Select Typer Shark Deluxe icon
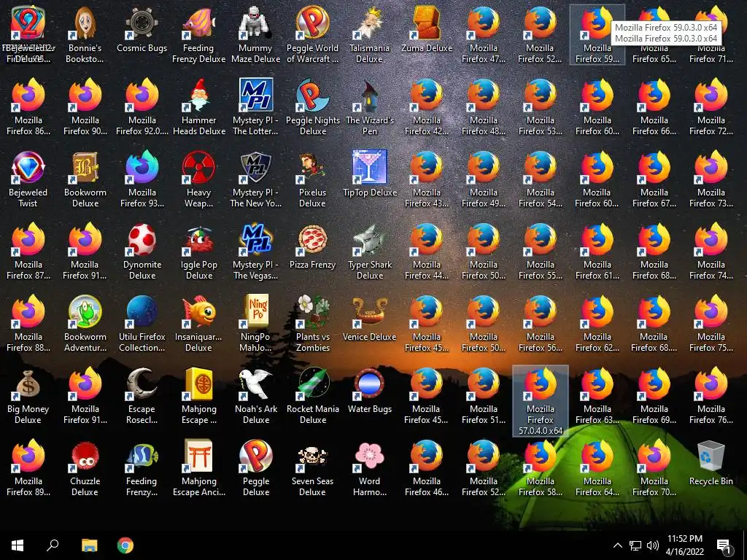The height and width of the screenshot is (560, 747). [x=370, y=251]
